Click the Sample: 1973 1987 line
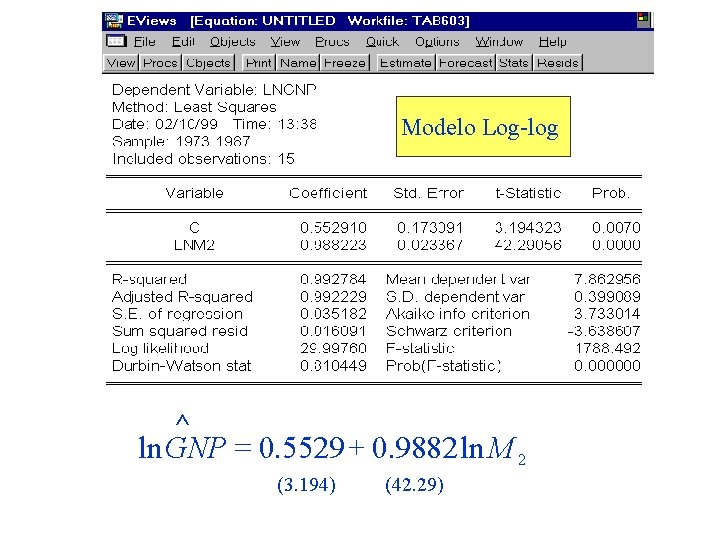The height and width of the screenshot is (540, 720). 181,141
